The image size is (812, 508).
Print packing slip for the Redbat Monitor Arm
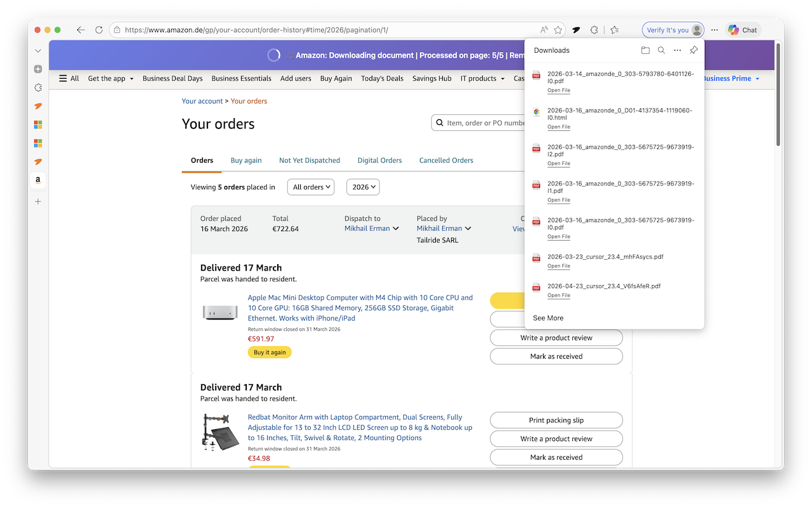[556, 420]
